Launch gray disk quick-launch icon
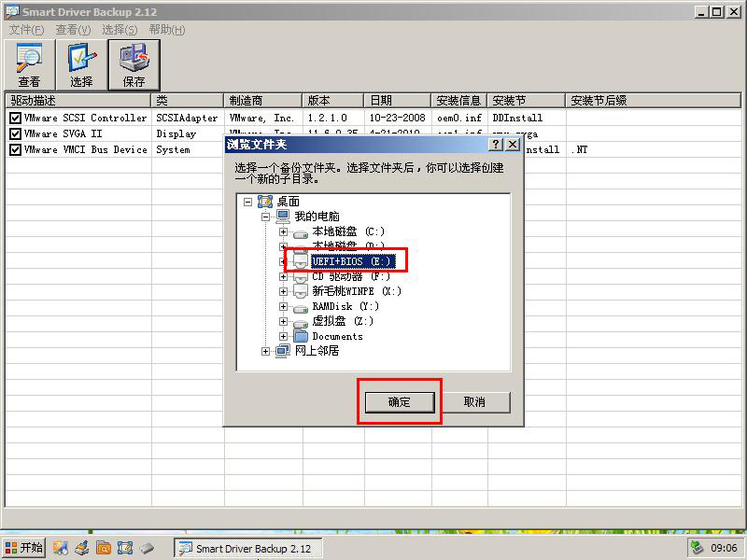The image size is (747, 560). click(x=147, y=548)
